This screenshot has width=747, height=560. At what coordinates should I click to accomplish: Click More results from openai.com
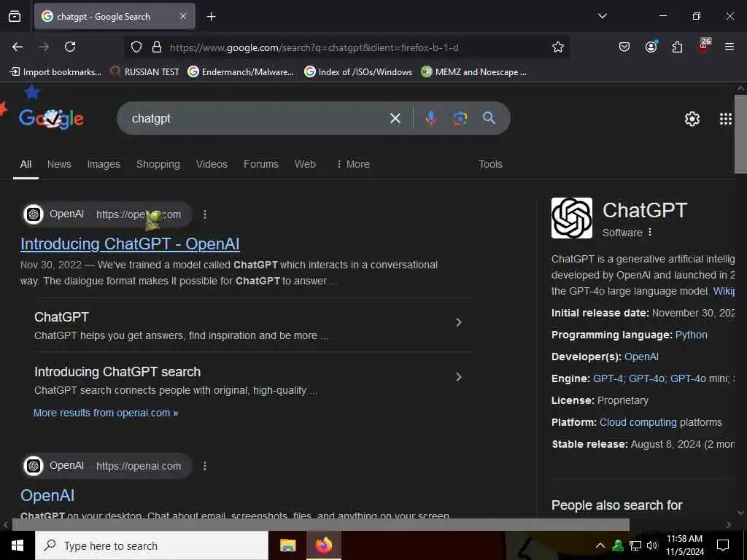[x=106, y=413]
